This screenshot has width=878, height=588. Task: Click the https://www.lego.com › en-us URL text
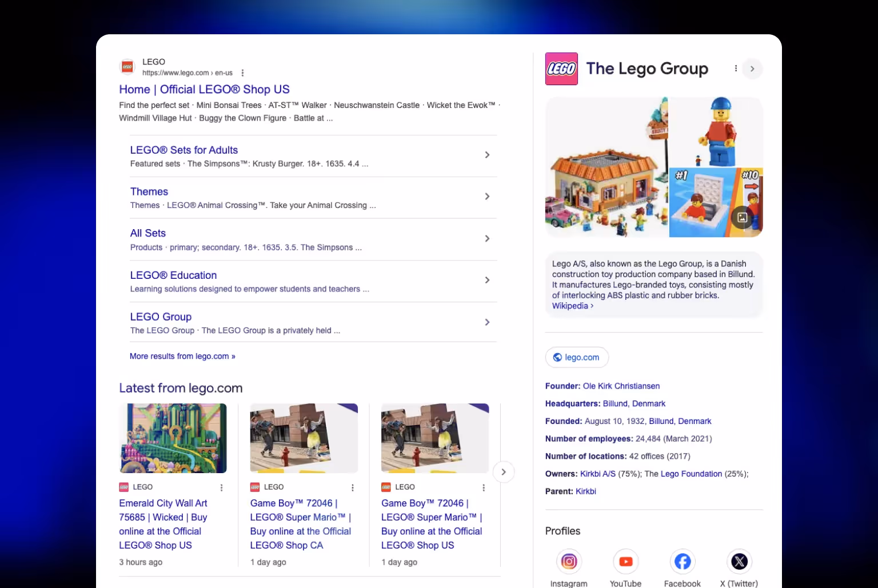tap(187, 73)
